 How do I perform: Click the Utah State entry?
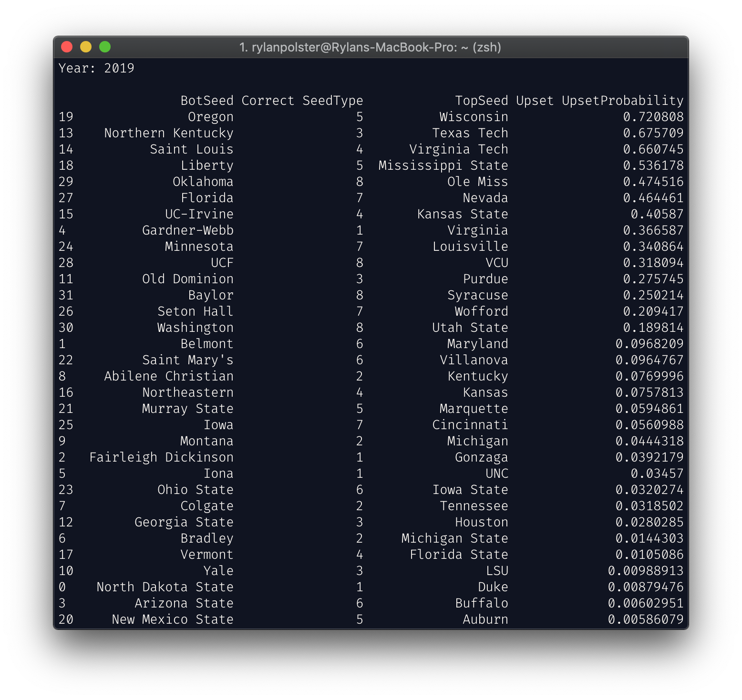pos(470,328)
